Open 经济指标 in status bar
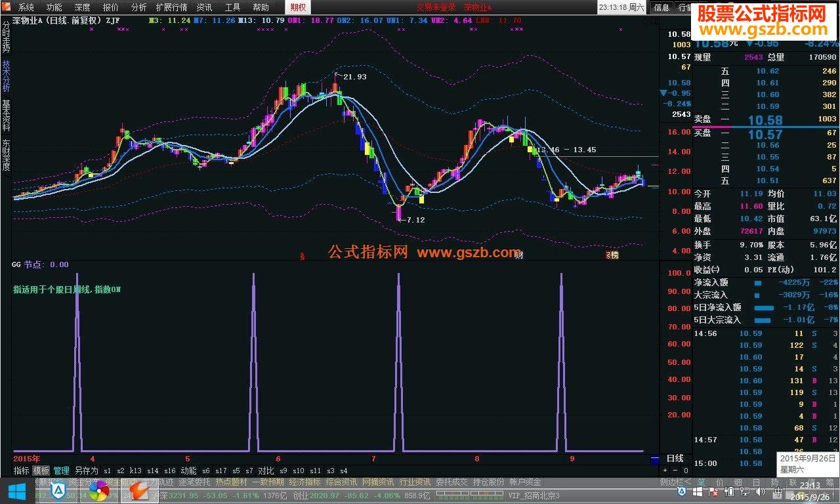 point(304,482)
